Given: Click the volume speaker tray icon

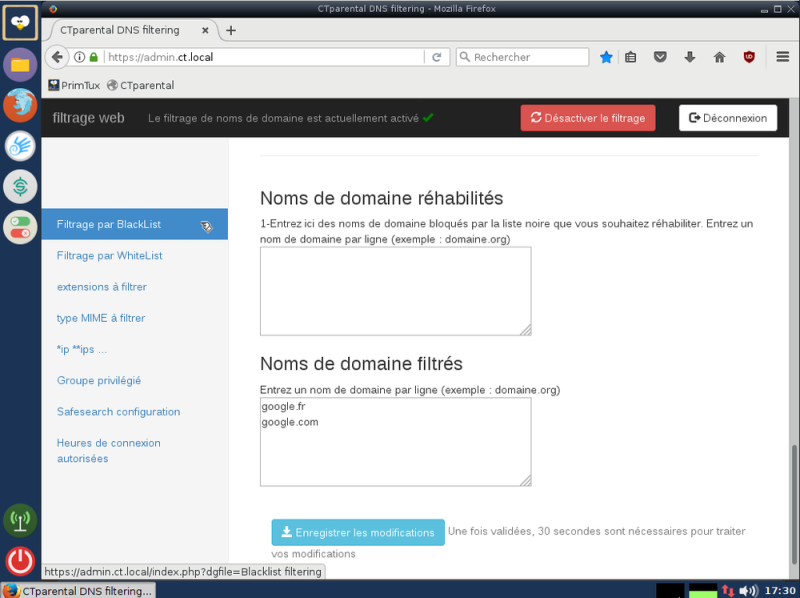Looking at the screenshot, I should [x=747, y=591].
